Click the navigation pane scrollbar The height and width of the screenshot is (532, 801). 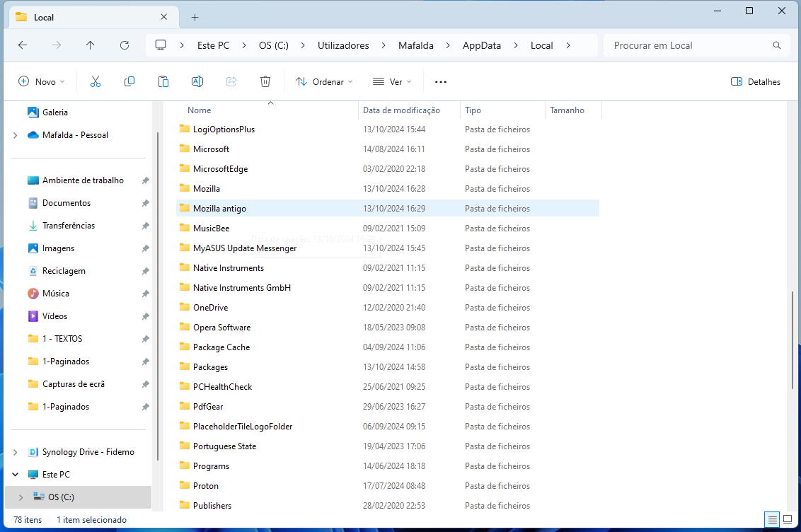(157, 296)
